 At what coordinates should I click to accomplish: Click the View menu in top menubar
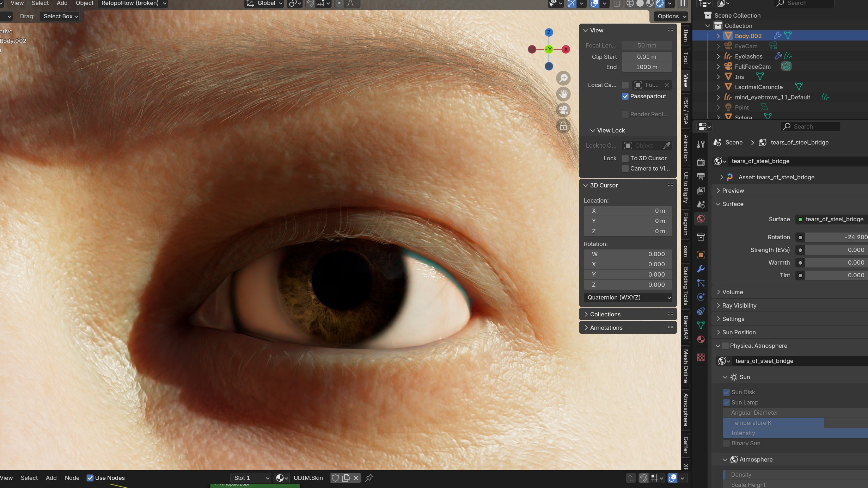coord(17,3)
